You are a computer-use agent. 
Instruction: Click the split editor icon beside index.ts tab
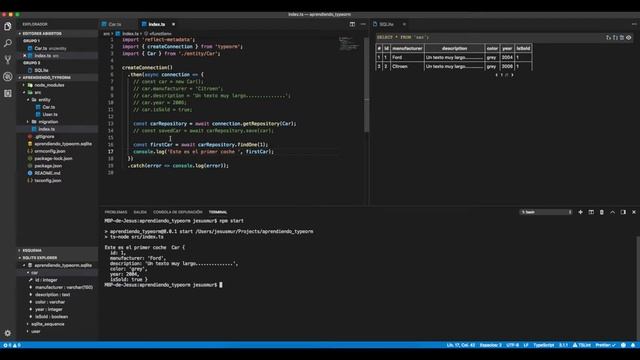(x=352, y=24)
